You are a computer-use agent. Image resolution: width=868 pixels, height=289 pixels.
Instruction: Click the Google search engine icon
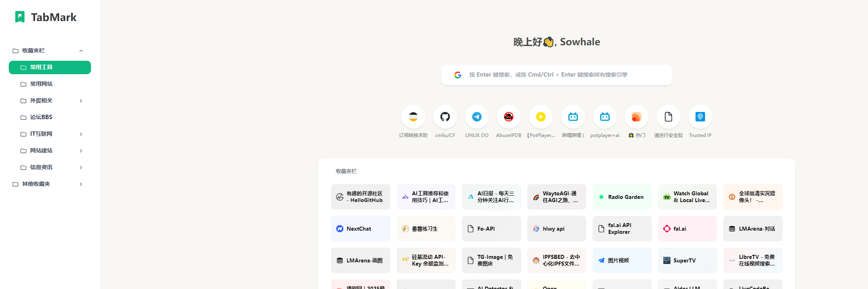(x=458, y=75)
